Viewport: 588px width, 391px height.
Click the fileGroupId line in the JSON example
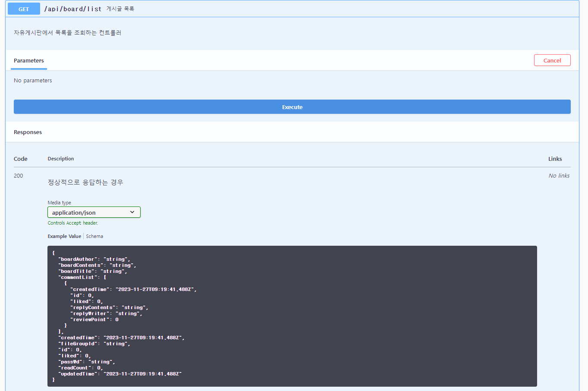coord(94,344)
